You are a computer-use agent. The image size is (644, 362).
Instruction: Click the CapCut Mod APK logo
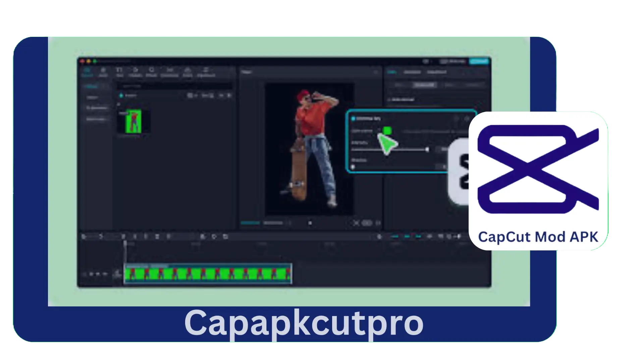(538, 181)
